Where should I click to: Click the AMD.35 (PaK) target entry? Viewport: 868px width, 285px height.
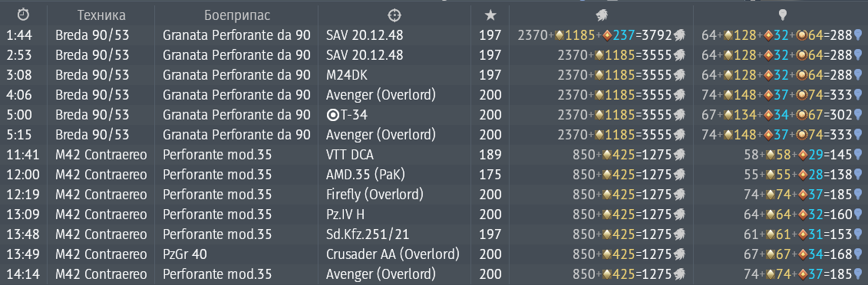pos(365,175)
